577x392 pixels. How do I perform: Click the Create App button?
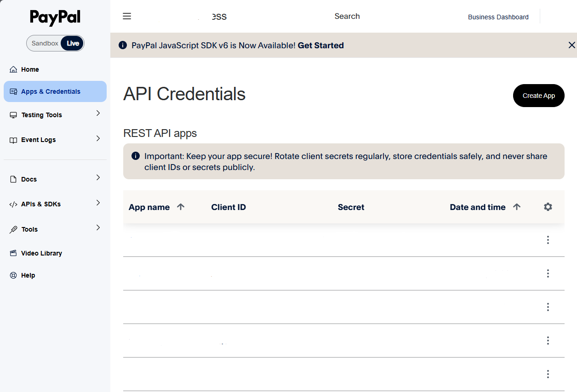click(538, 96)
